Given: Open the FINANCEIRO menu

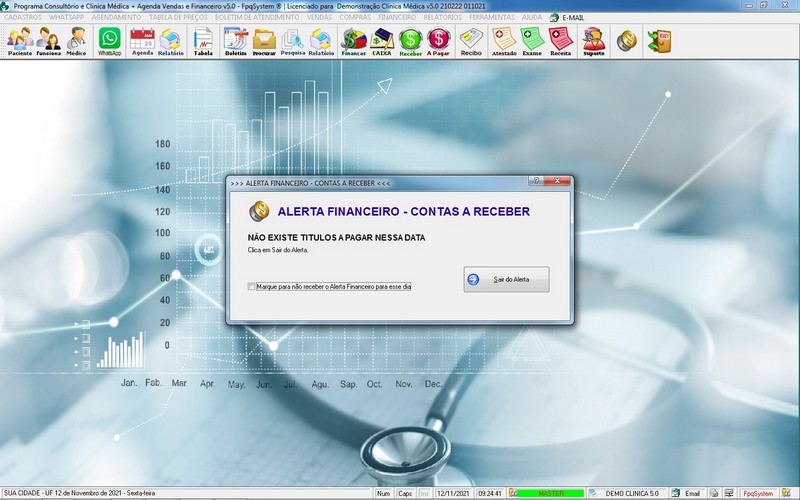Looking at the screenshot, I should tap(397, 17).
